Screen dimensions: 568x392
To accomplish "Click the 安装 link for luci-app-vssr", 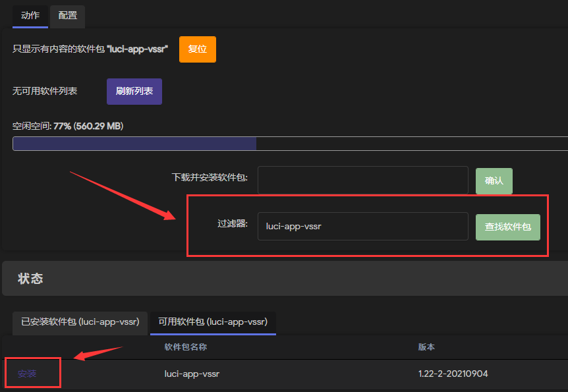I will click(x=27, y=374).
